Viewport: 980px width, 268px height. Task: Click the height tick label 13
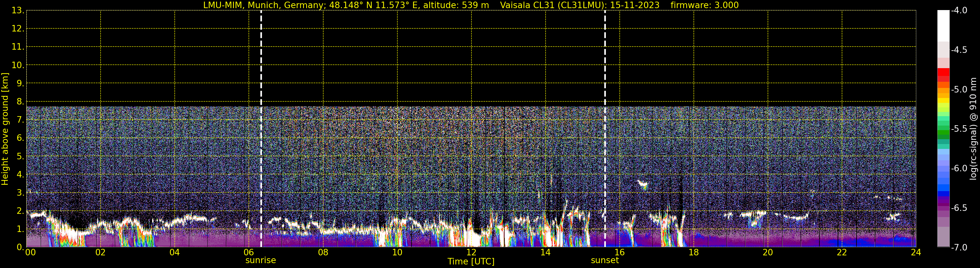point(18,11)
